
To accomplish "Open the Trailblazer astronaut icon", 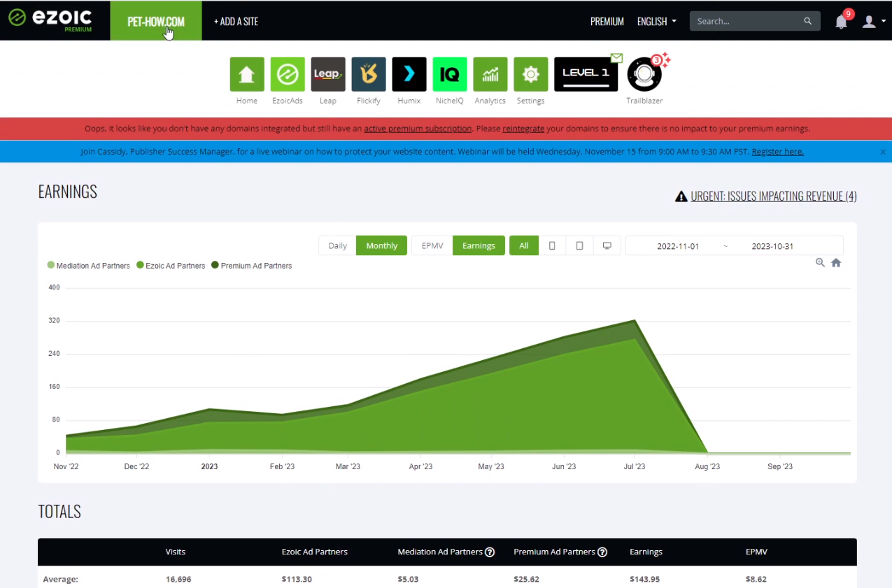I will pos(644,74).
